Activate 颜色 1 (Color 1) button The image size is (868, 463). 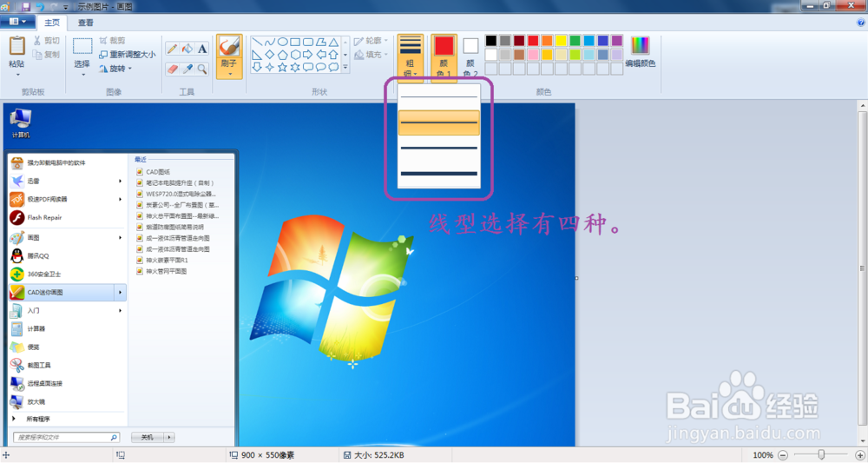click(444, 57)
